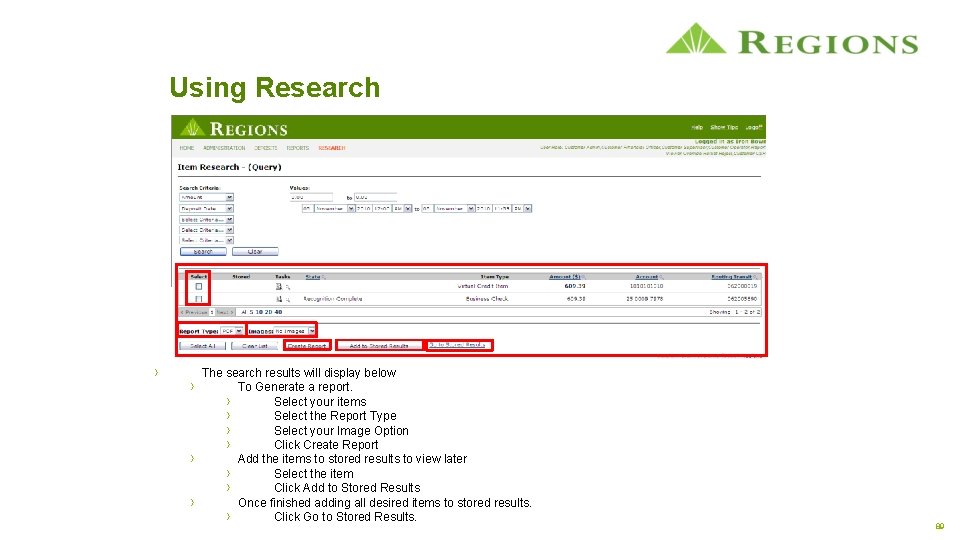Click magnifier task icon in Business Check row
This screenshot has height=540, width=960.
[x=288, y=300]
